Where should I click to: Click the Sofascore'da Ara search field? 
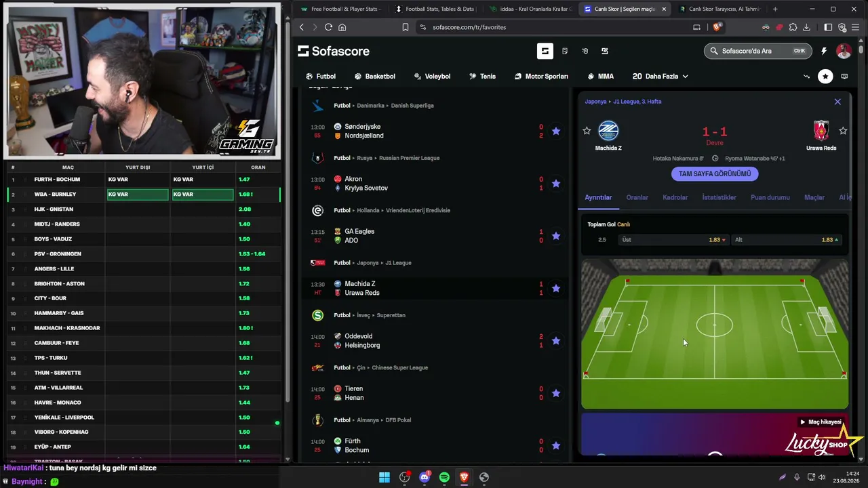point(758,51)
